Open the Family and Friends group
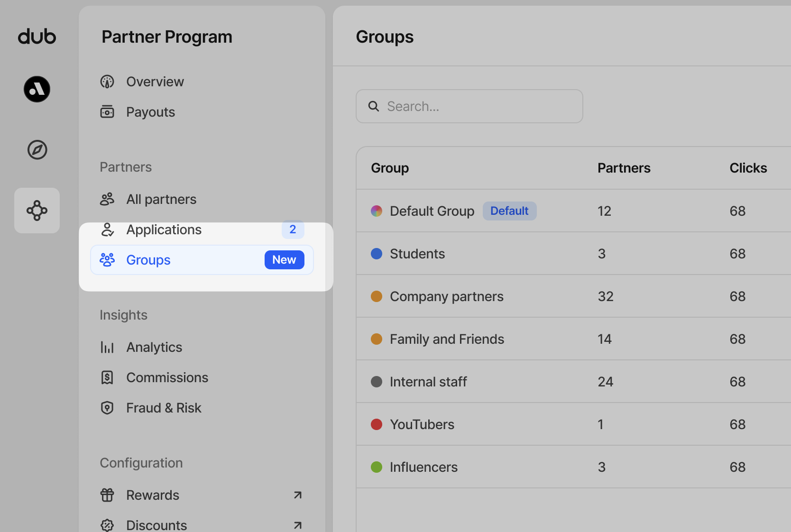This screenshot has width=791, height=532. (x=574, y=339)
